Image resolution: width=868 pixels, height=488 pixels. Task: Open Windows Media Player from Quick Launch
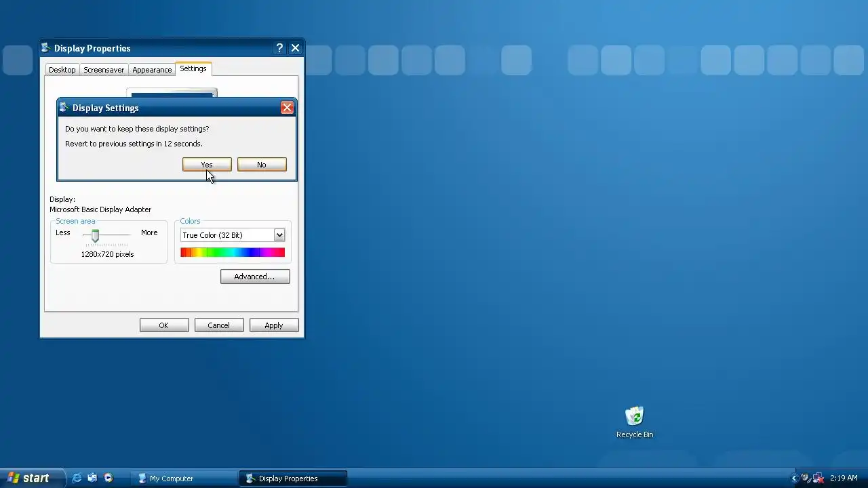[x=108, y=478]
